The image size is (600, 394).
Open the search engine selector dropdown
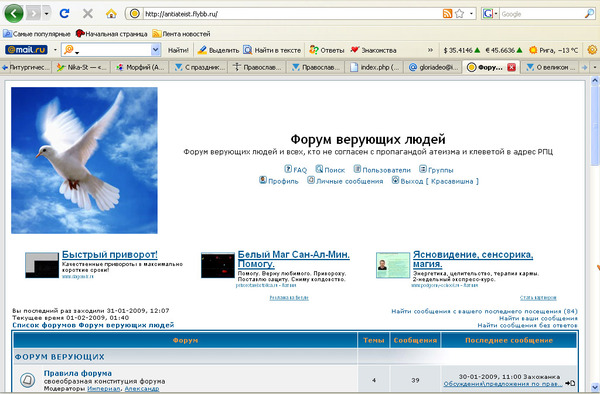pyautogui.click(x=496, y=14)
